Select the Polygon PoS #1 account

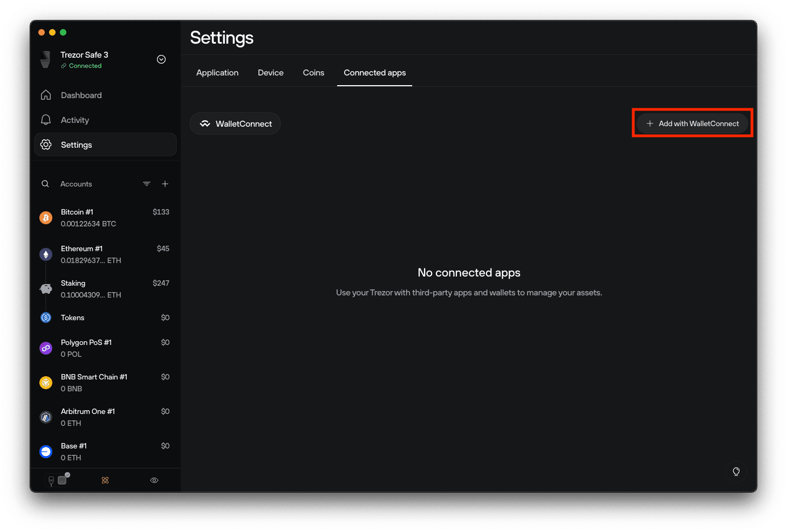click(105, 348)
